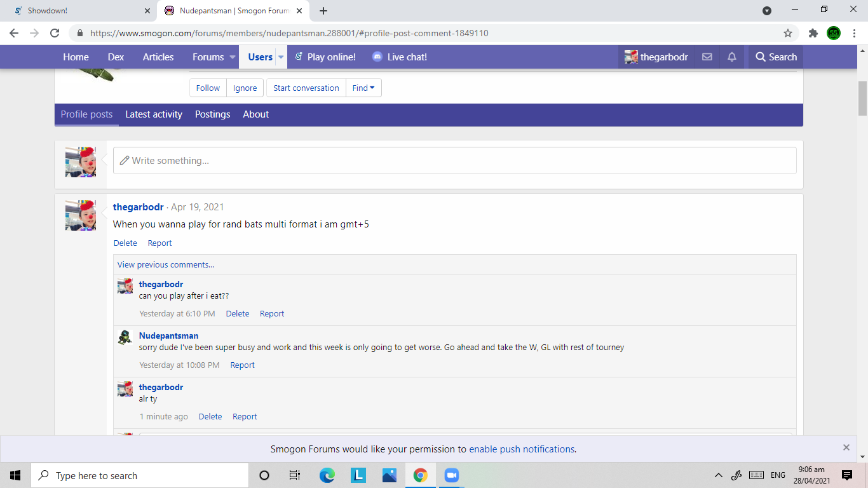Open Zoom from the taskbar
The image size is (868, 488).
[x=451, y=475]
